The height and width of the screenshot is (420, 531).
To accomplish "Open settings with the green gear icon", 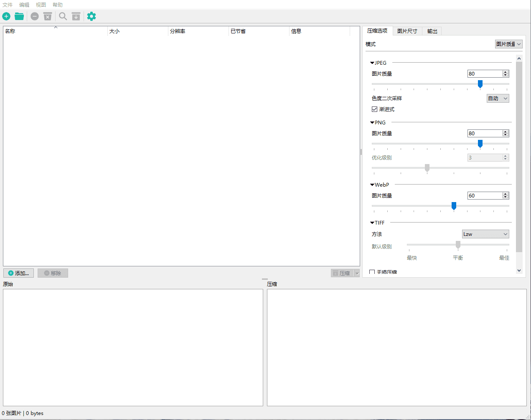I will (x=91, y=16).
